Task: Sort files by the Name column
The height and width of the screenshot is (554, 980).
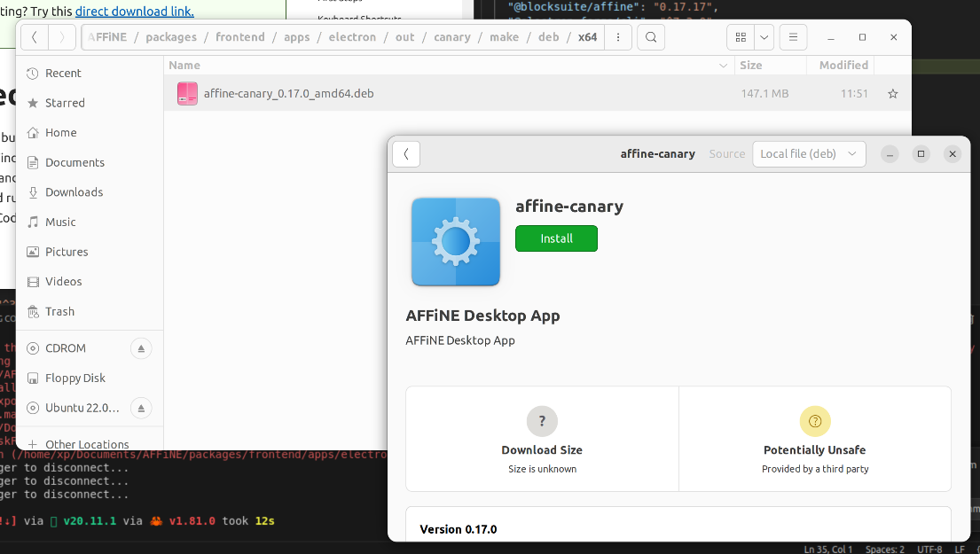Action: click(x=184, y=66)
